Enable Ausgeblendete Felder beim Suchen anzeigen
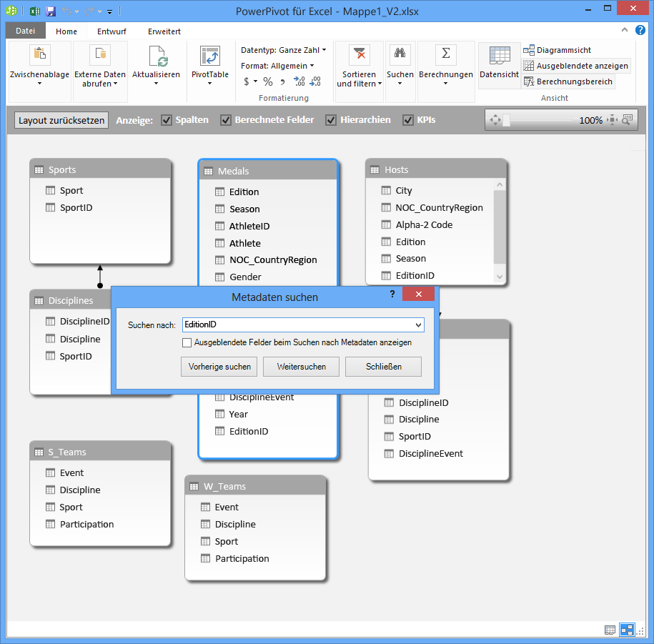654x644 pixels. point(187,342)
